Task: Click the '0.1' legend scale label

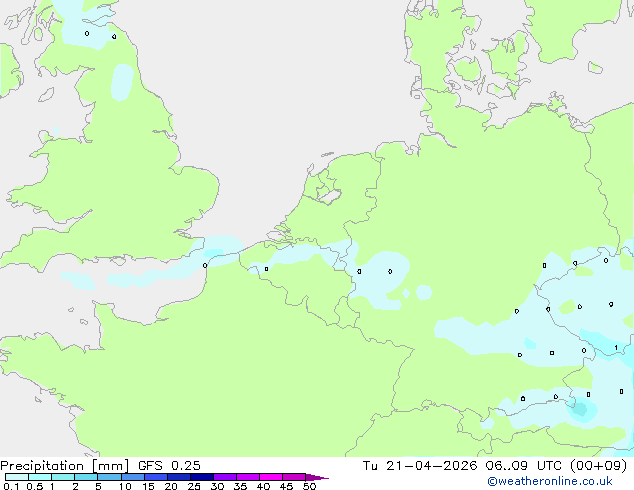Action: tap(11, 486)
